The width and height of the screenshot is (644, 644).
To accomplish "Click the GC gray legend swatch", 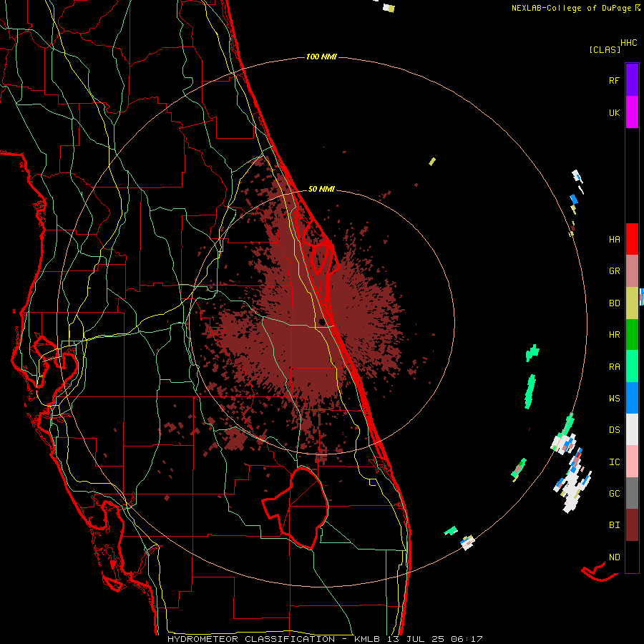I will tap(632, 493).
